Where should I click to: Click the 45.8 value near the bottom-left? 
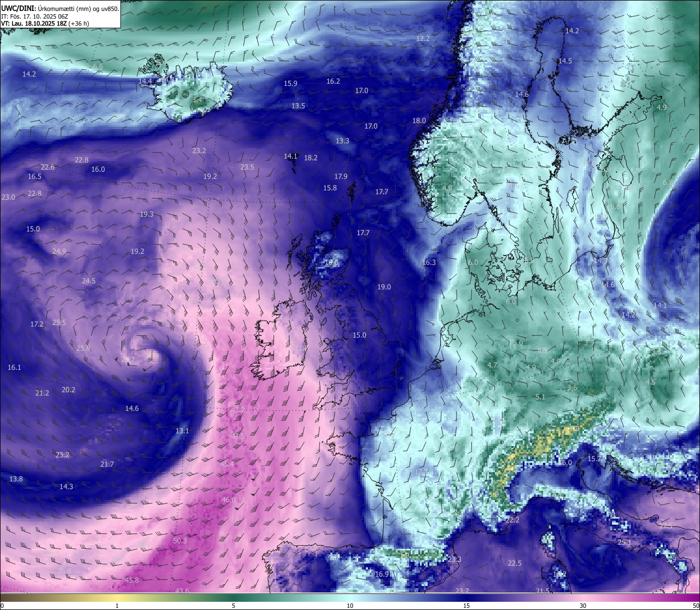coord(132,580)
